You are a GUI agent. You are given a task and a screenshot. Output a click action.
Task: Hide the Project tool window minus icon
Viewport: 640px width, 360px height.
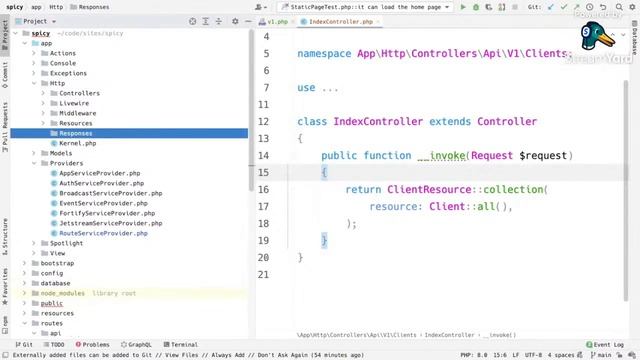coord(248,21)
